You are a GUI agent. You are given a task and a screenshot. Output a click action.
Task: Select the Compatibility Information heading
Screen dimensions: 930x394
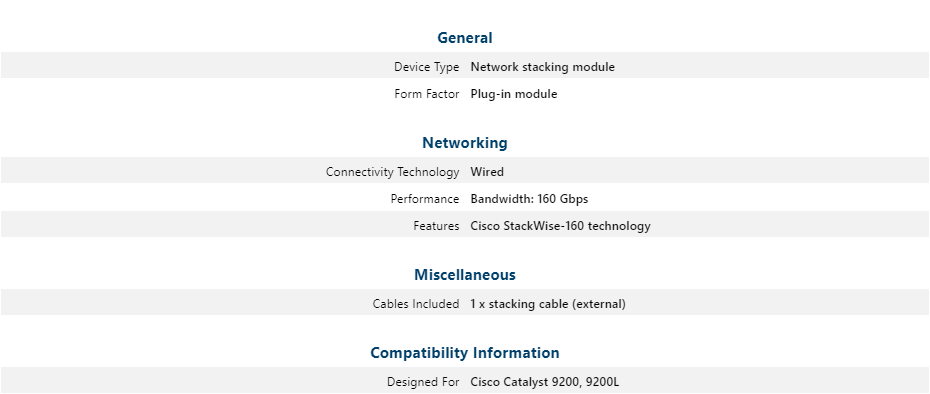[464, 353]
